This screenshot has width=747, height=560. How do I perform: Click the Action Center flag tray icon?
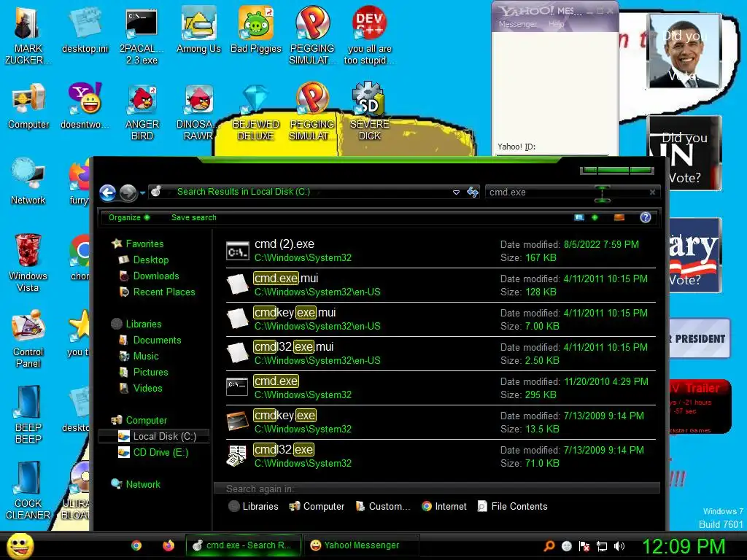tap(584, 546)
